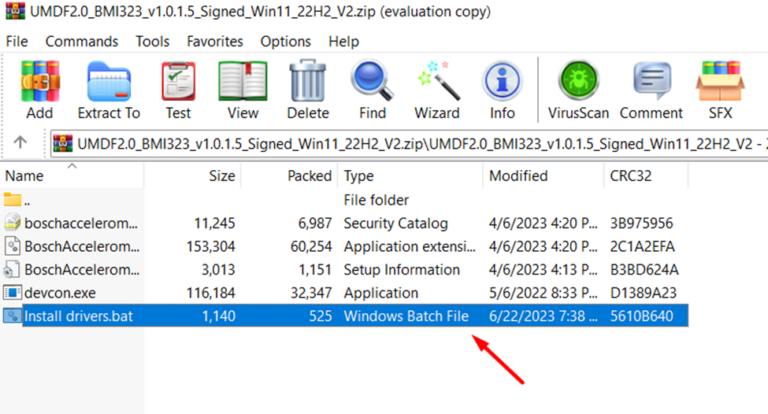The height and width of the screenshot is (414, 768).
Task: Create SFX self-extracting archive
Action: 720,88
